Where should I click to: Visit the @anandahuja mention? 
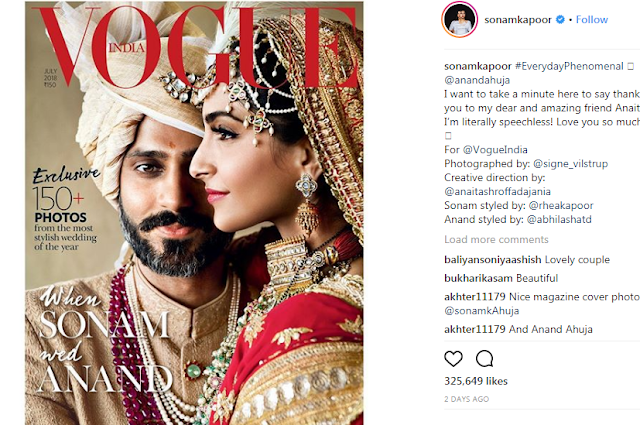(477, 80)
